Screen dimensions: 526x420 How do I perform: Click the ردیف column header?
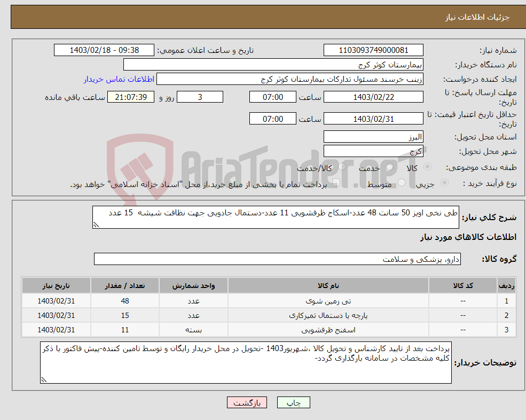point(507,285)
